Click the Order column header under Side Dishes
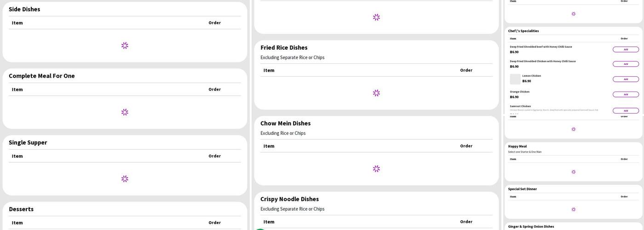 (214, 23)
